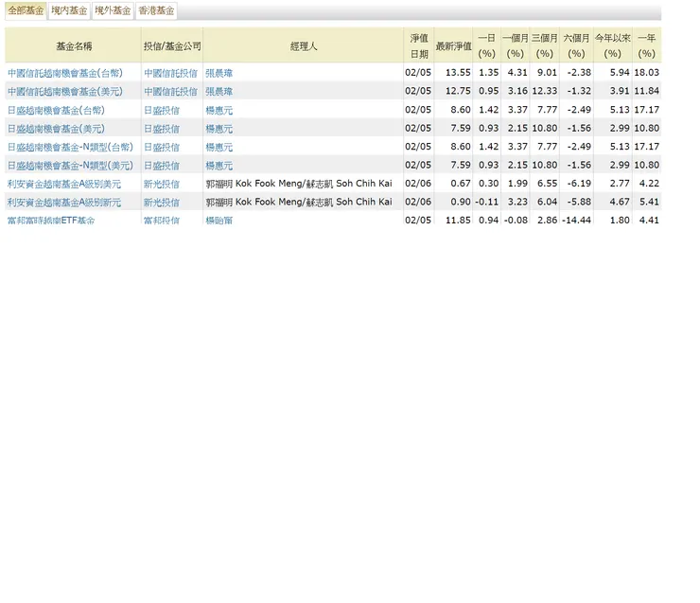Open fund link 利安資金越南基金A級別美元

tap(64, 184)
